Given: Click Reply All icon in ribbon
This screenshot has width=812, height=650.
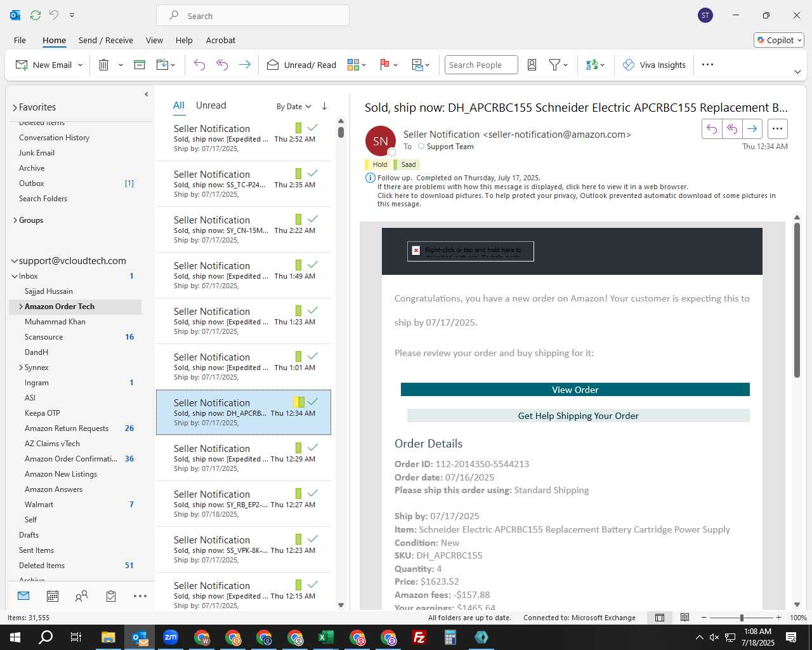Looking at the screenshot, I should click(222, 65).
